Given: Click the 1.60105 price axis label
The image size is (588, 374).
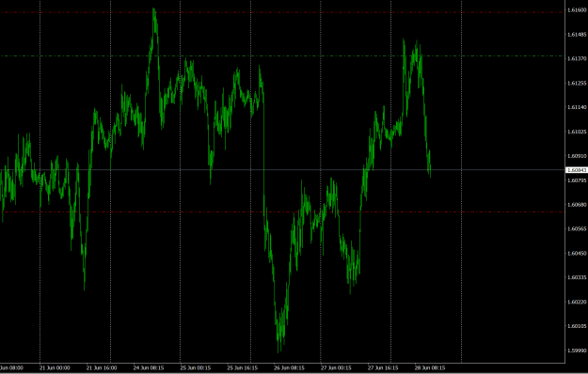Looking at the screenshot, I should [577, 326].
